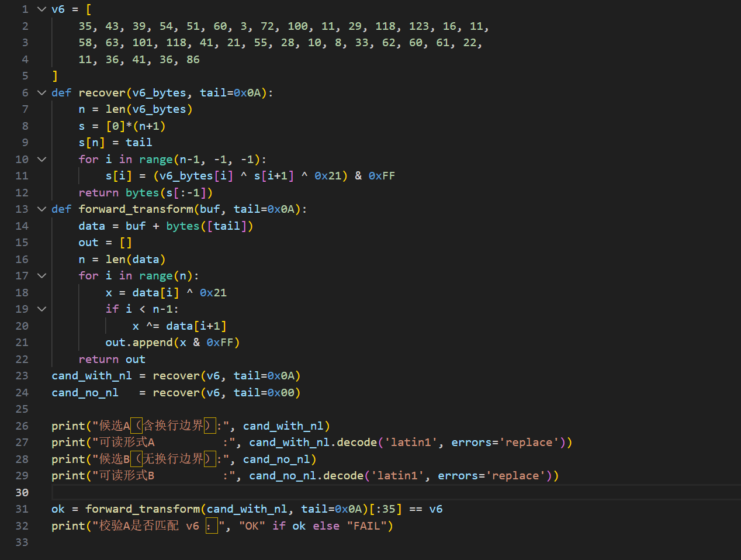
Task: Collapse the v6 list fold on line 1
Action: coord(41,9)
